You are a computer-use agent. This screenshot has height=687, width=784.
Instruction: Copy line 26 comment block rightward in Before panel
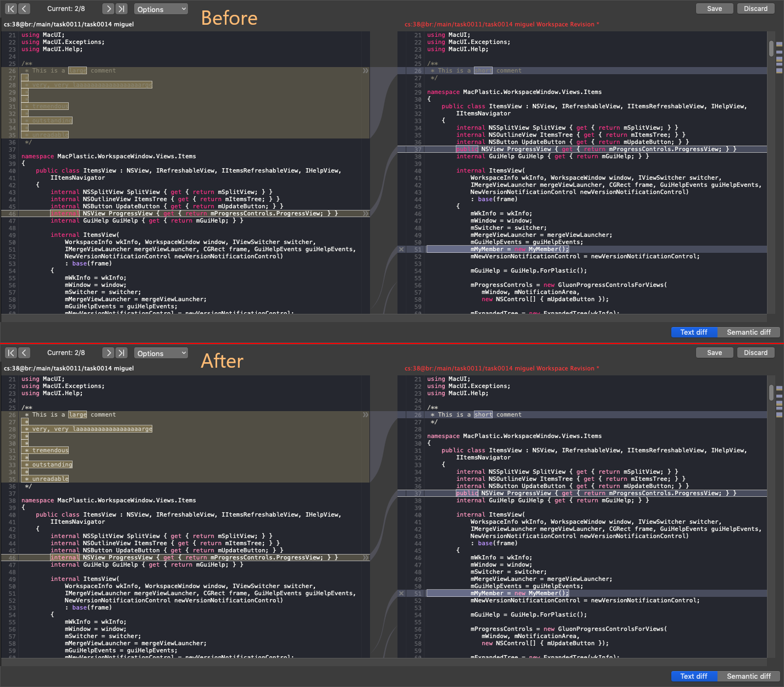pos(366,71)
